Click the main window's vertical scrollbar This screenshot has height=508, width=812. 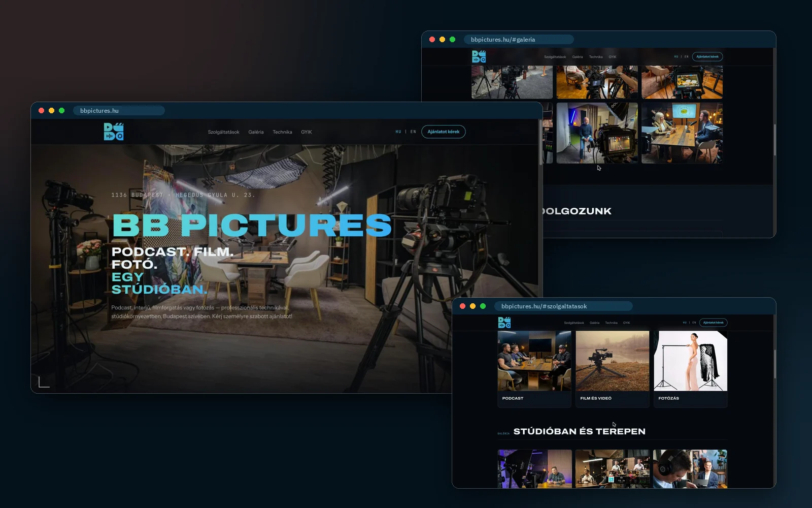pyautogui.click(x=540, y=142)
